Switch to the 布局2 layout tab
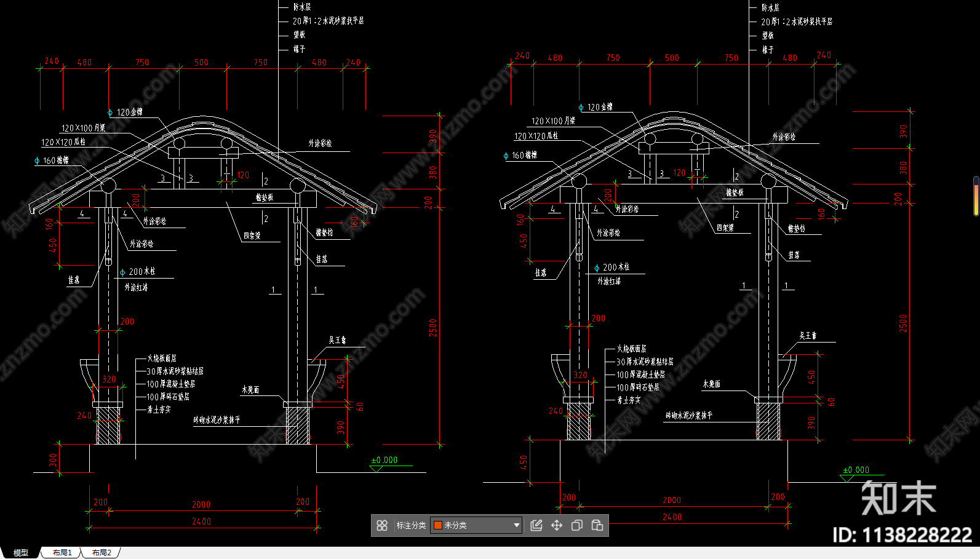Image resolution: width=980 pixels, height=559 pixels. (102, 553)
